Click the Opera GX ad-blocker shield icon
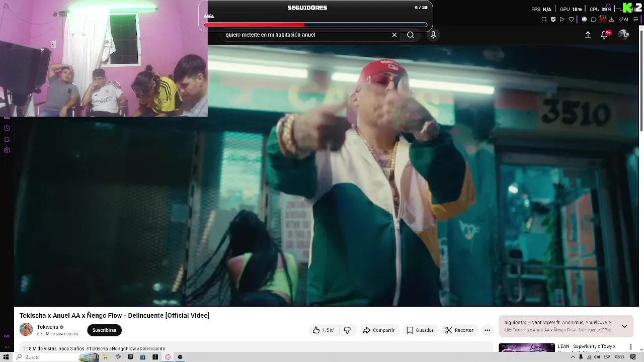The image size is (644, 362). click(x=553, y=20)
